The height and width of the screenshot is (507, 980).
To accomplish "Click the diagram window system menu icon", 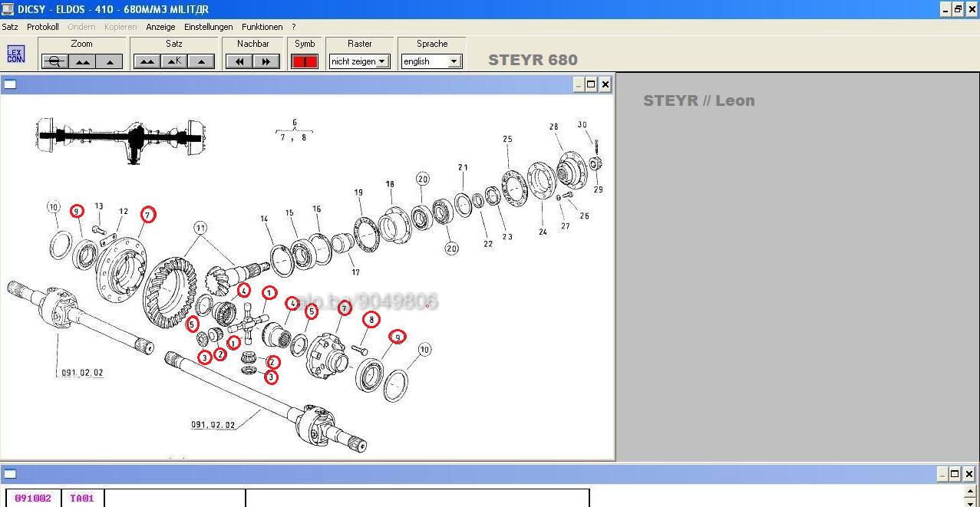I will [10, 84].
